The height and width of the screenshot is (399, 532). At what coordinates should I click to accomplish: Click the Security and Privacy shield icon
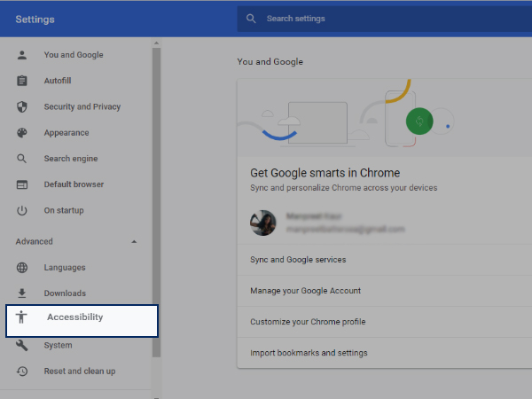pos(23,106)
